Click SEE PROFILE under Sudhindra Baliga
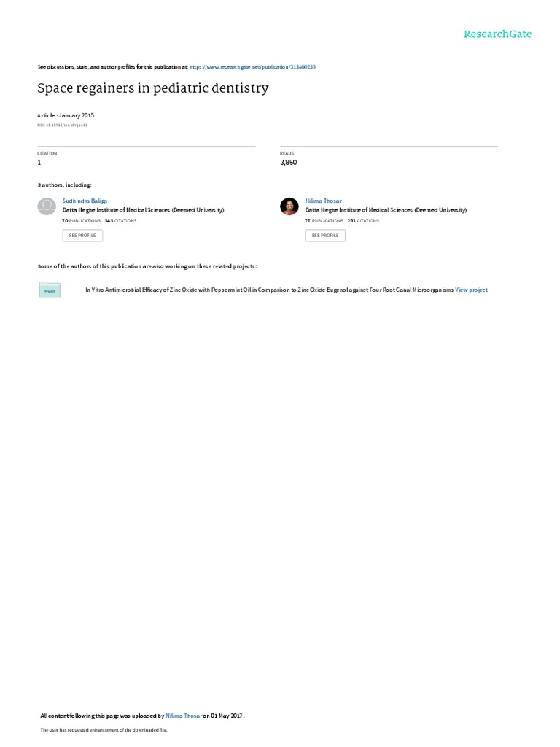 82,236
